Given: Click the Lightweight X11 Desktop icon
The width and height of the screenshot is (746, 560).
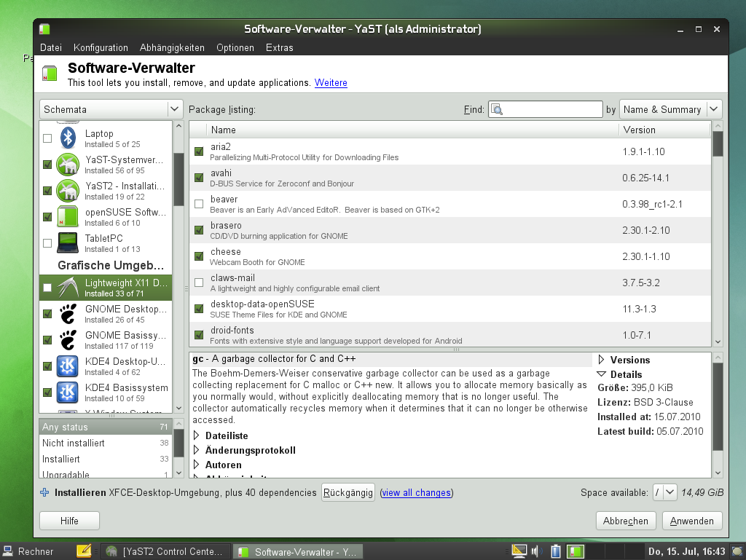Looking at the screenshot, I should pos(68,288).
